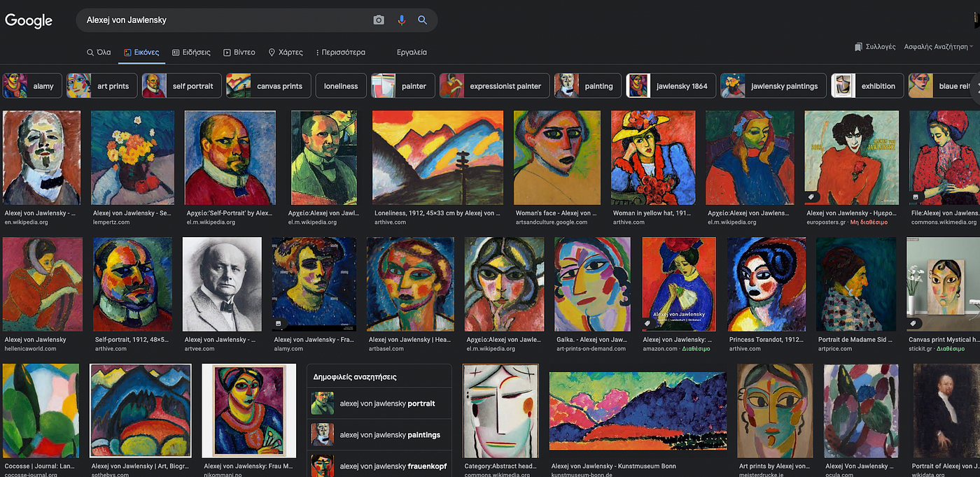Open hellenicaworld.com painting thumbnail
Screen dimensions: 980x477
(42, 284)
